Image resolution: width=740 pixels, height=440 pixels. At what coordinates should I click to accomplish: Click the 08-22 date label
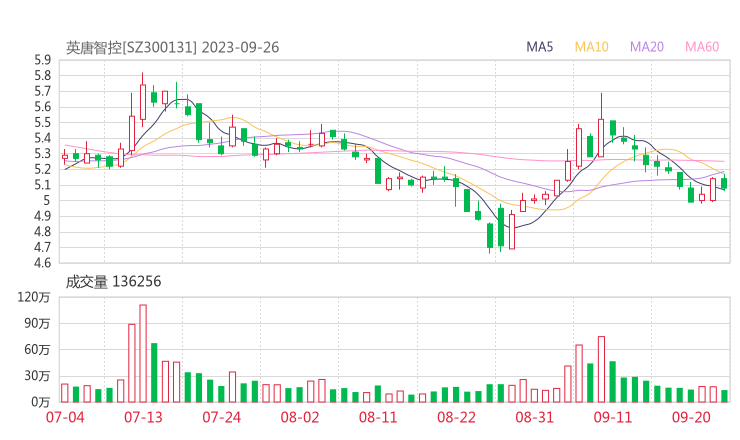tap(456, 417)
